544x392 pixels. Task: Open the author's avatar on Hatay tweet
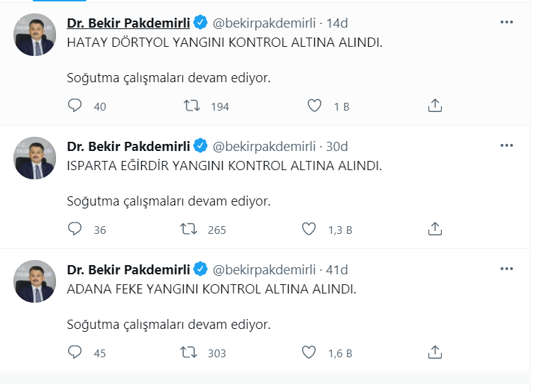[35, 35]
